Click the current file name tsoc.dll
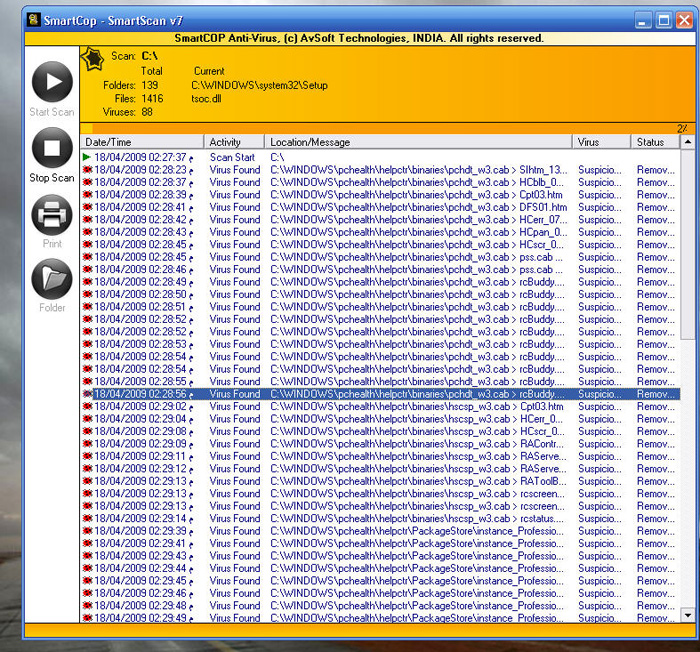 point(206,99)
